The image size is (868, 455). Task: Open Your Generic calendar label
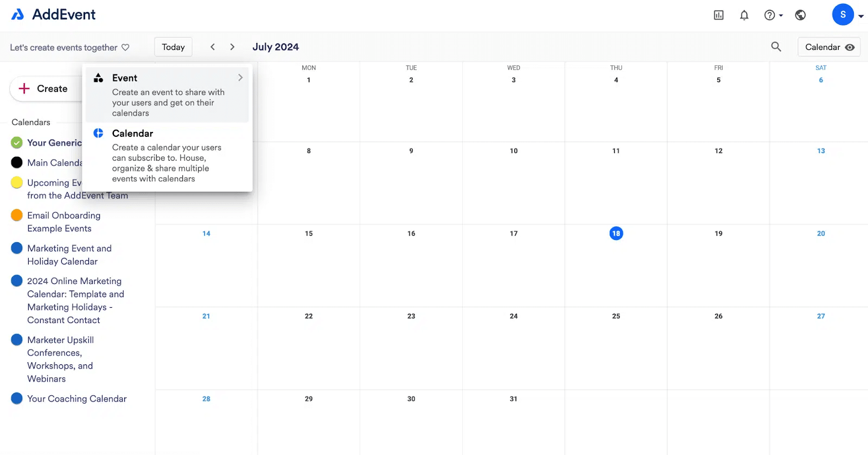[x=54, y=143]
